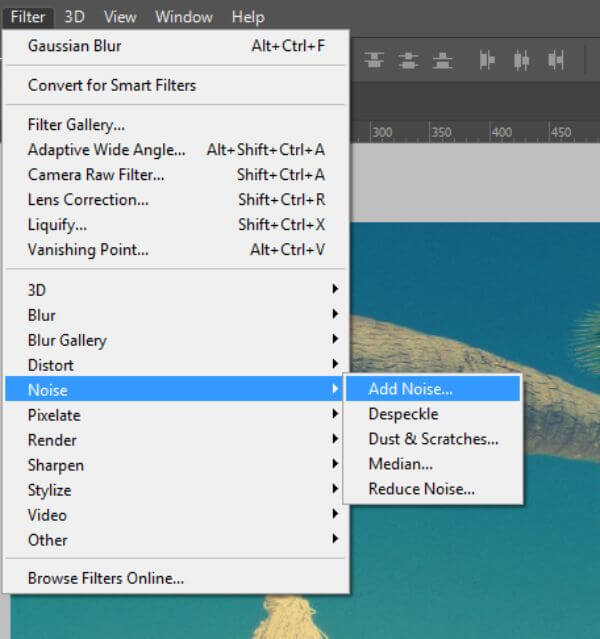Click the Align right edges icon
The image size is (600, 639).
(x=556, y=60)
